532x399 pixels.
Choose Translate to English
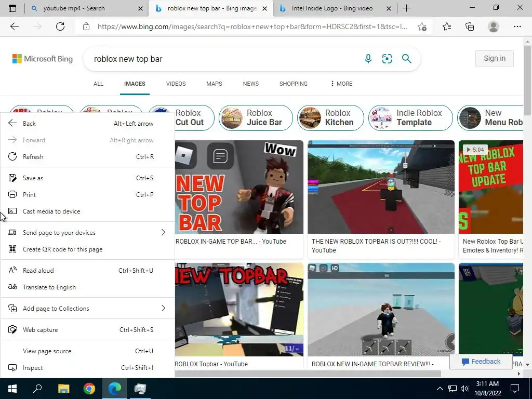87,287
